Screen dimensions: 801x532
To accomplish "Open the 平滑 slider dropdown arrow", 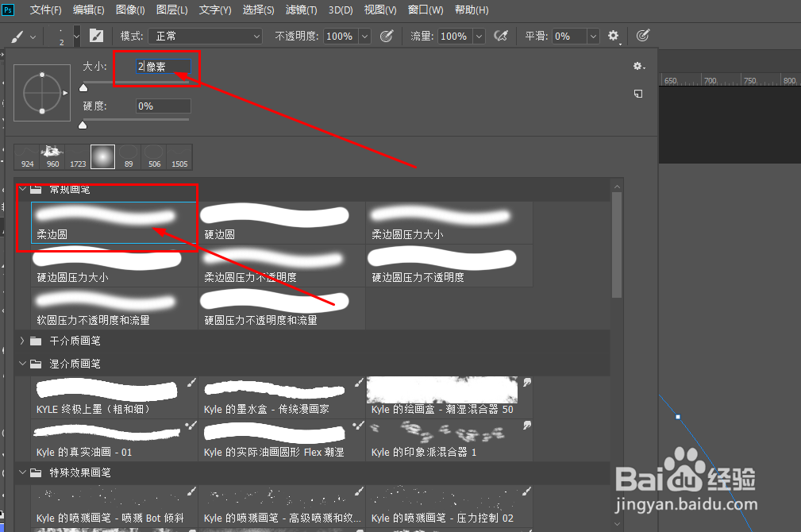I will tap(593, 37).
